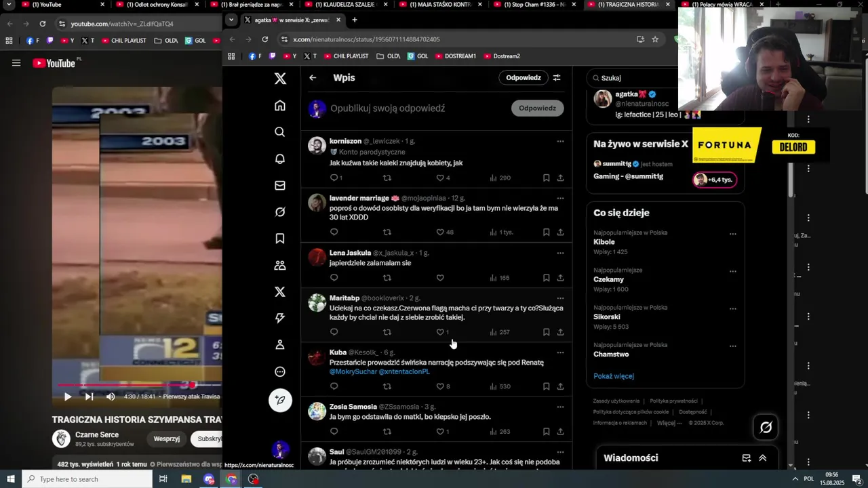Switch to TRAGICZNA HISTORIA tab
This screenshot has width=868, height=488.
pyautogui.click(x=629, y=5)
